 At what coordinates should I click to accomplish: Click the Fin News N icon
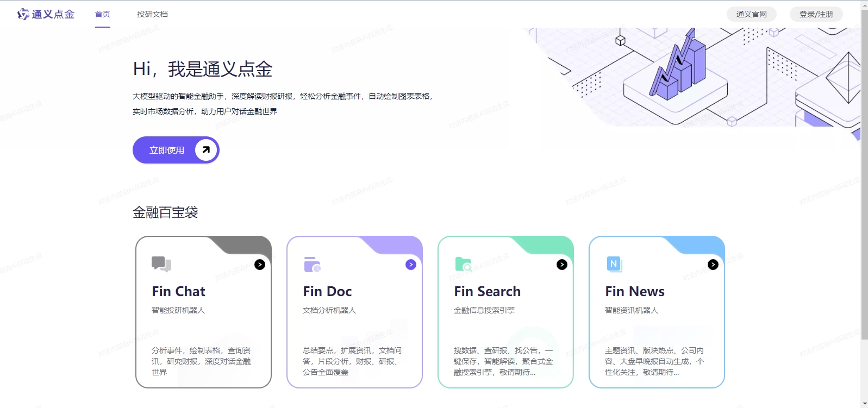point(614,265)
